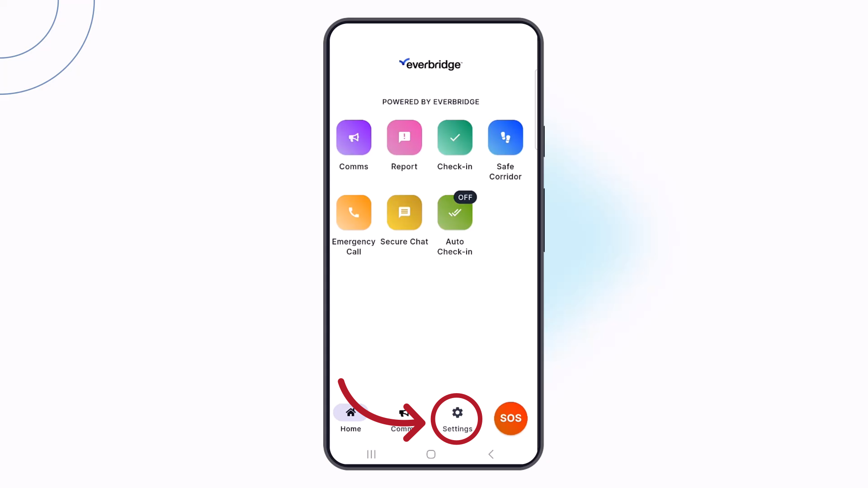
Task: Toggle Auto Check-in OFF switch
Action: 465,197
